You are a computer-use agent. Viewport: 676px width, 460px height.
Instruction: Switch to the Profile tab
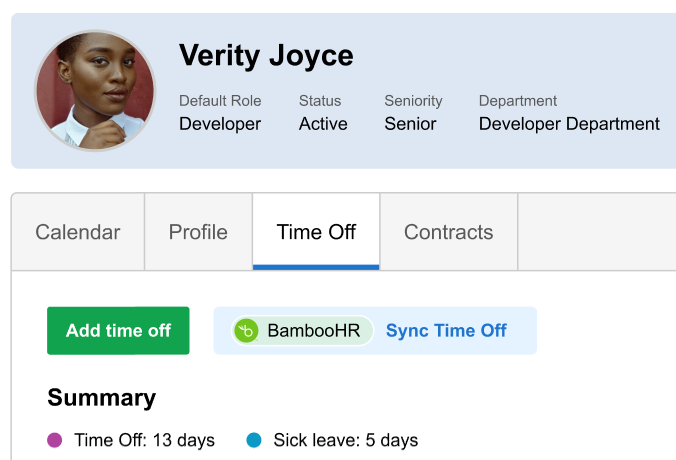(x=198, y=232)
